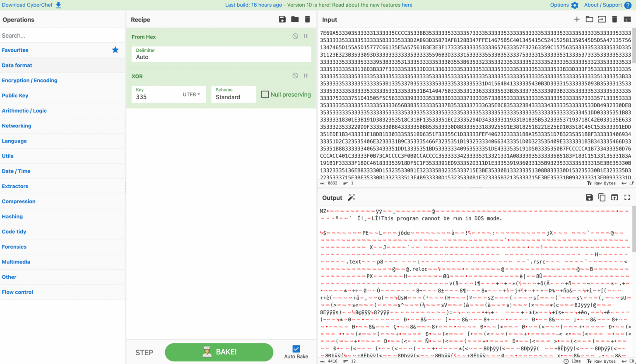
Task: Set breakpoint on From Hex operation
Action: pos(306,36)
